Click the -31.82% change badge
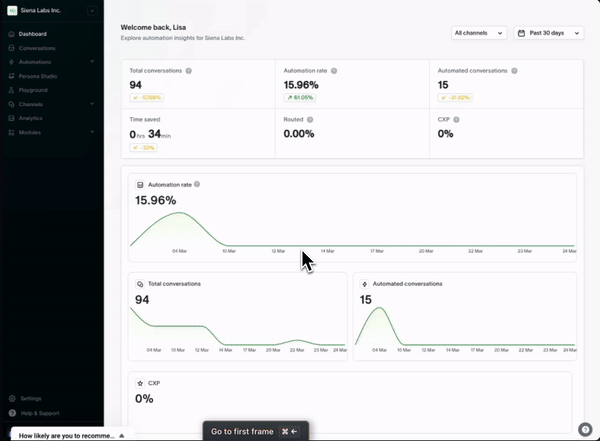The width and height of the screenshot is (600, 441). coord(455,98)
